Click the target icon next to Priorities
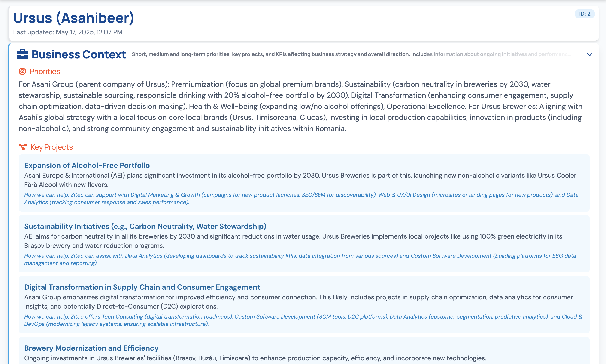 [22, 71]
